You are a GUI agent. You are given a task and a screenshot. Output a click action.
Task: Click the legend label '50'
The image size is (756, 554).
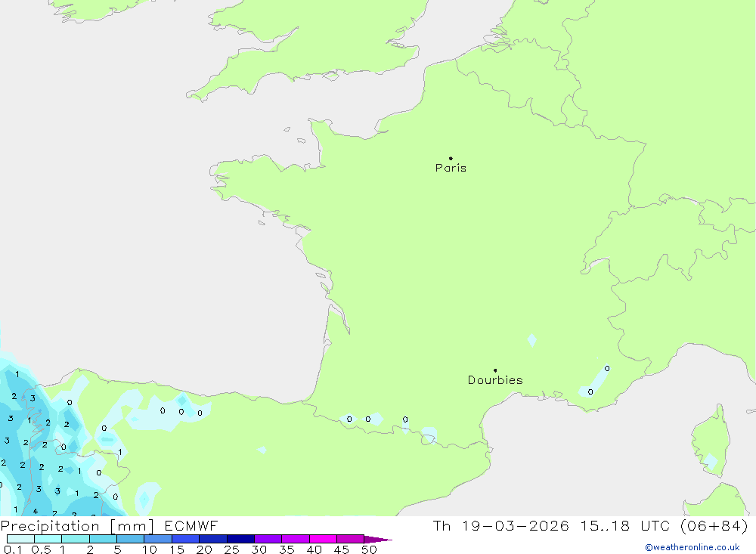(369, 549)
